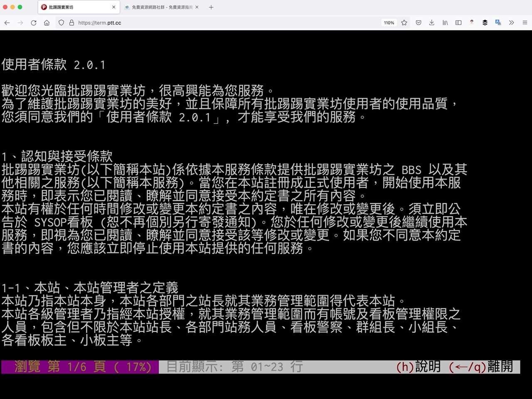532x399 pixels.
Task: Open the browser home page
Action: pyautogui.click(x=47, y=23)
